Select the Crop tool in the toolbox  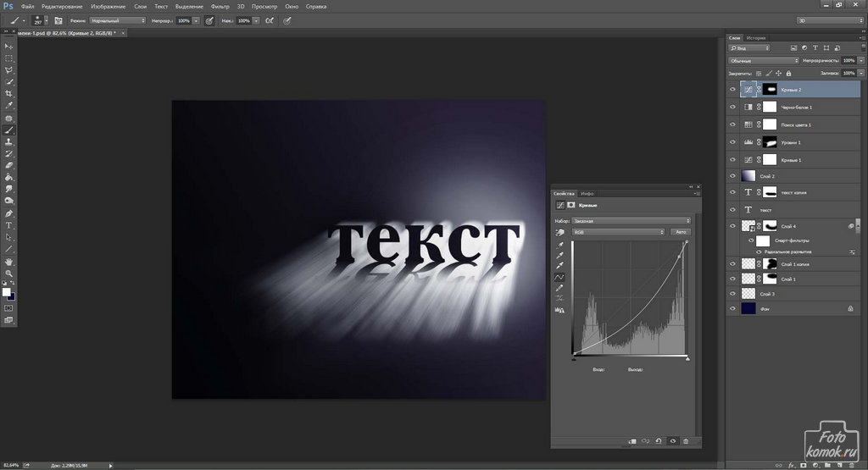click(x=9, y=94)
